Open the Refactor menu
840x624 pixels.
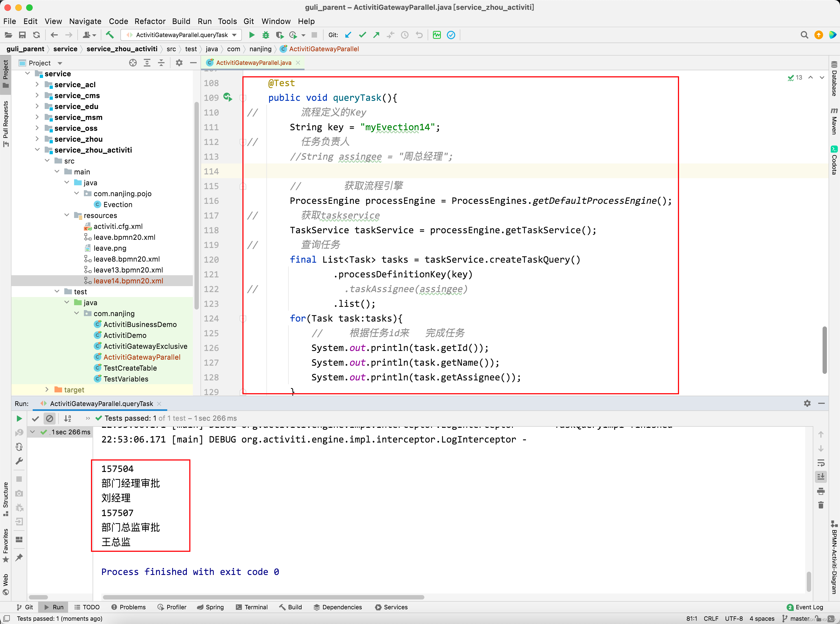pos(150,21)
